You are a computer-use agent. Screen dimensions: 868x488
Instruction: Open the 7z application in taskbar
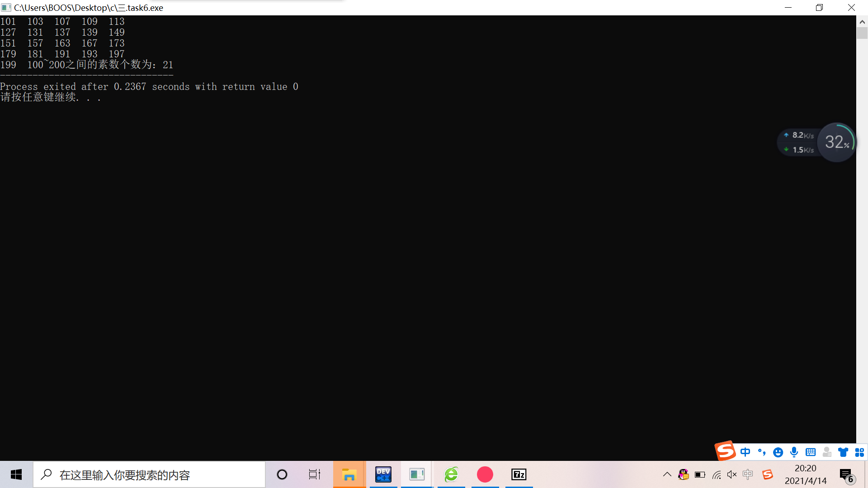click(x=519, y=474)
